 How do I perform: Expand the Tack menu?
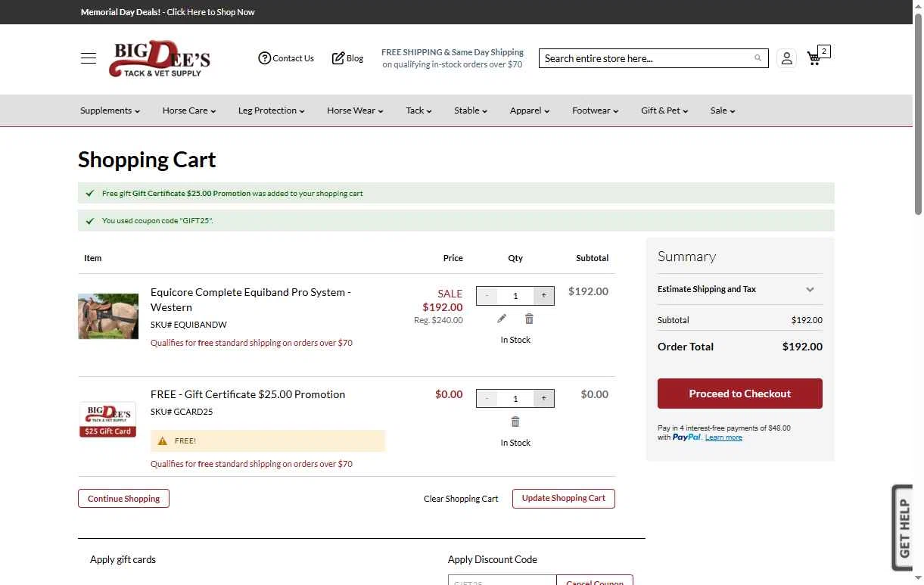pyautogui.click(x=418, y=110)
